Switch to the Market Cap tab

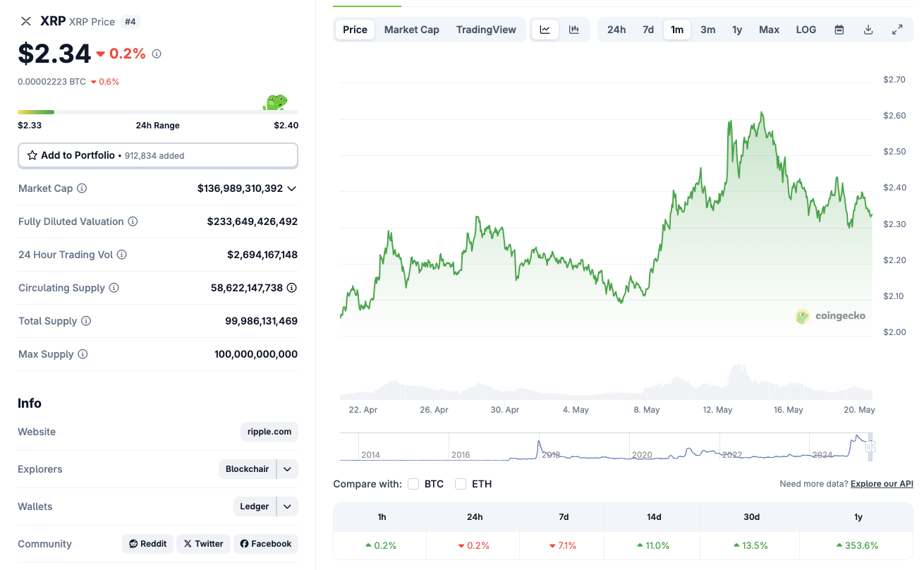click(x=411, y=30)
